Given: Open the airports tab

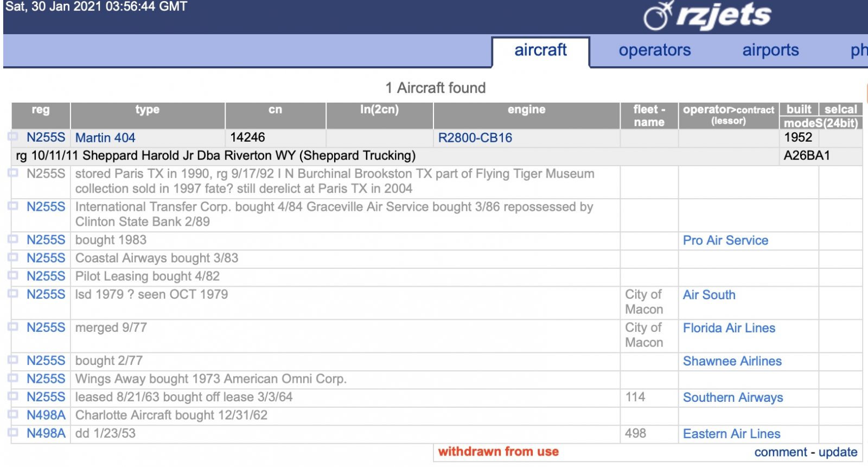Looking at the screenshot, I should [770, 51].
